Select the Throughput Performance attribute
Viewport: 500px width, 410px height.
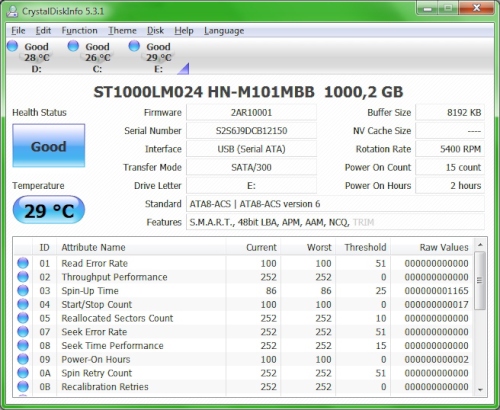tap(114, 277)
